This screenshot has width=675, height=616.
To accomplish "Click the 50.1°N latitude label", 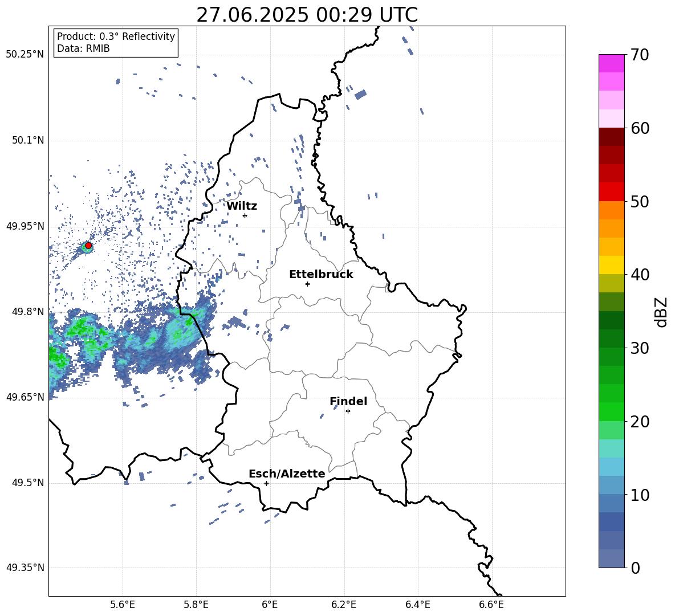I will 28,141.
